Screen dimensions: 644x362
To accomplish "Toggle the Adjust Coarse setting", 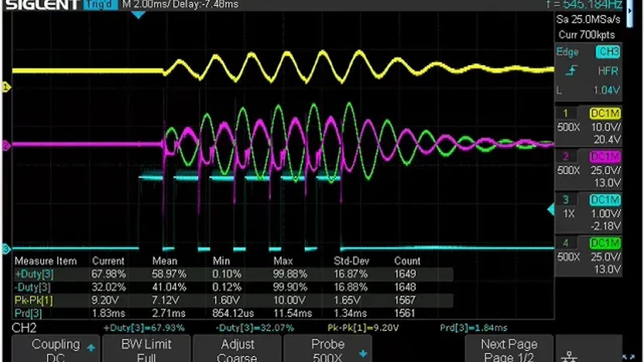I will pyautogui.click(x=237, y=349).
